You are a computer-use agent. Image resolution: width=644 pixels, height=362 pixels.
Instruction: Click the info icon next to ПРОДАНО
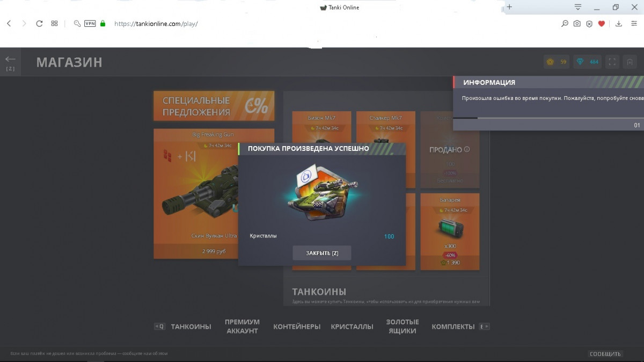467,149
